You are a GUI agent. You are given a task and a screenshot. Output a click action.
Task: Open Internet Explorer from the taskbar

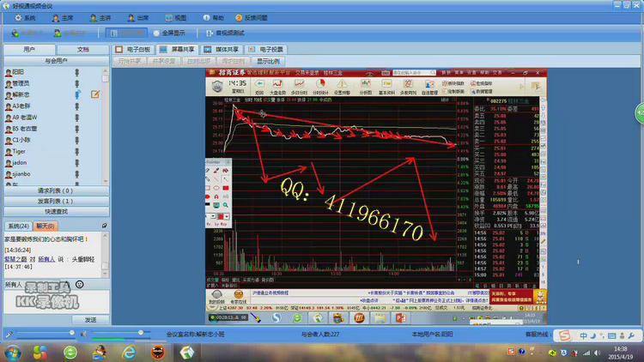(x=130, y=352)
